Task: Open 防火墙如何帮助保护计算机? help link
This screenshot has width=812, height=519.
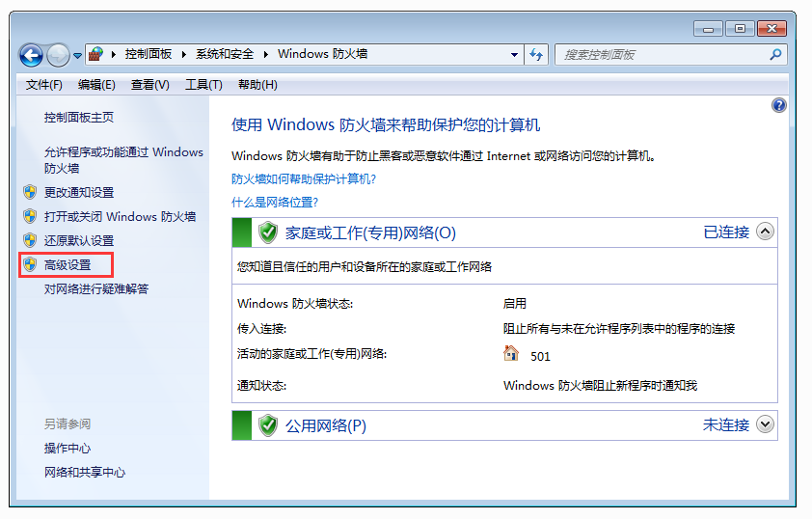Action: point(304,178)
